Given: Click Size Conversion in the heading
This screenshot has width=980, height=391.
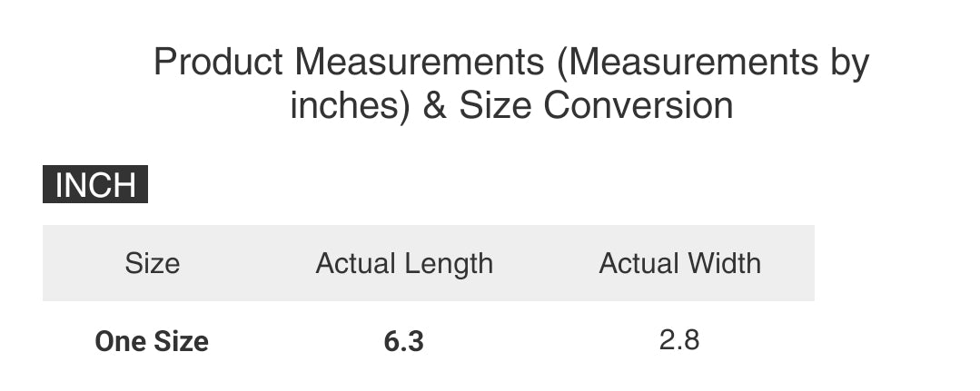Looking at the screenshot, I should pyautogui.click(x=596, y=106).
